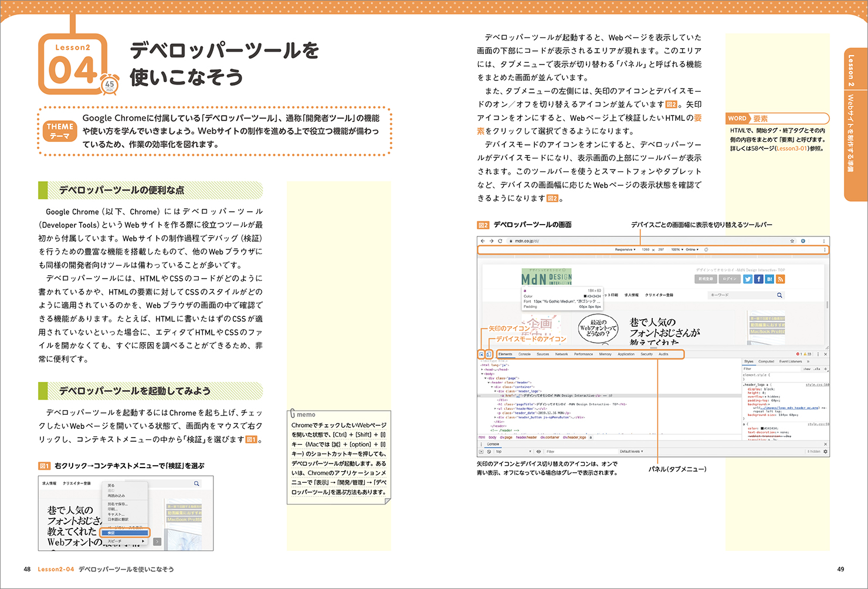The height and width of the screenshot is (589, 868).
Task: Toggle element state with the :hov button
Action: click(x=807, y=369)
